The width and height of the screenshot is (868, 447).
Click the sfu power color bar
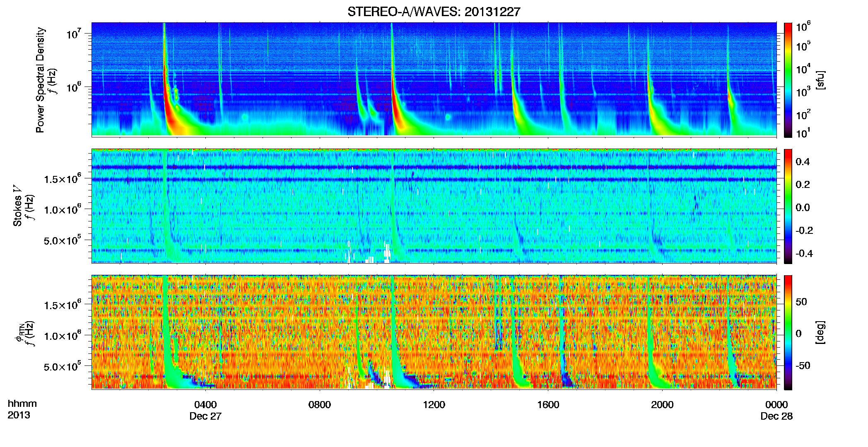tap(788, 80)
